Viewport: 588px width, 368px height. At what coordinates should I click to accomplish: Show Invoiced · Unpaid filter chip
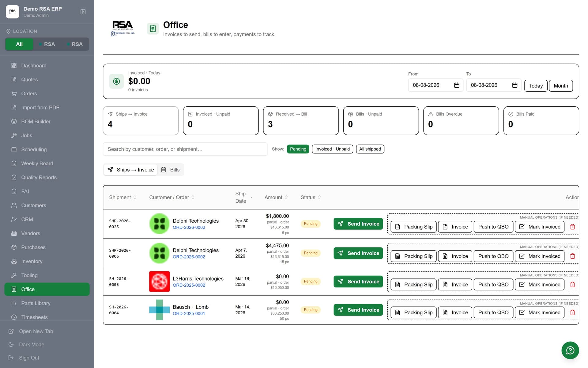[332, 149]
